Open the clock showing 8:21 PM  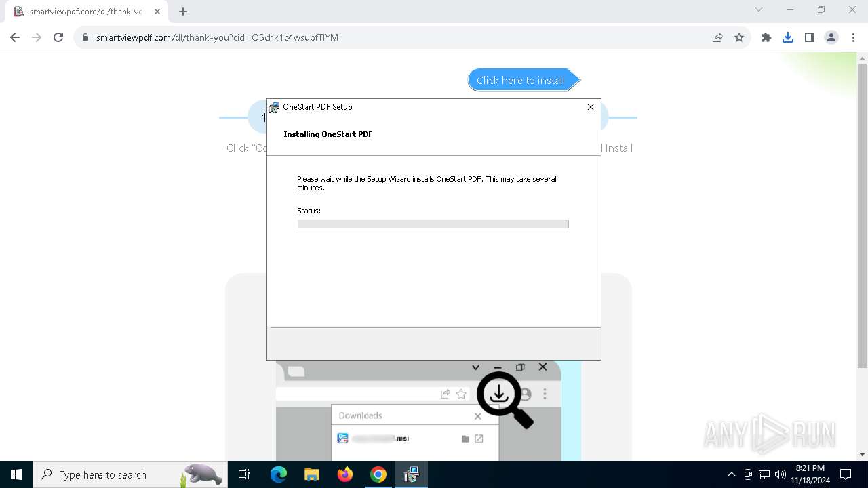pyautogui.click(x=810, y=474)
